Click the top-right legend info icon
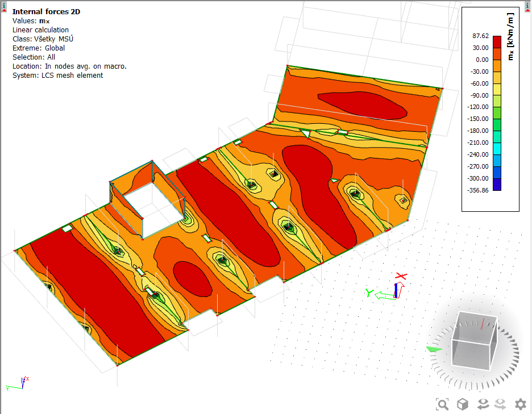 [528, 6]
